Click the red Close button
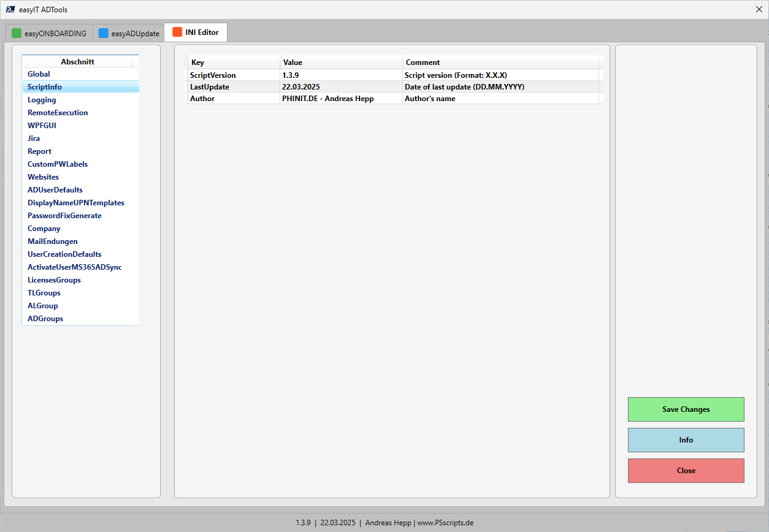Viewport: 769px width, 532px height. coord(686,471)
